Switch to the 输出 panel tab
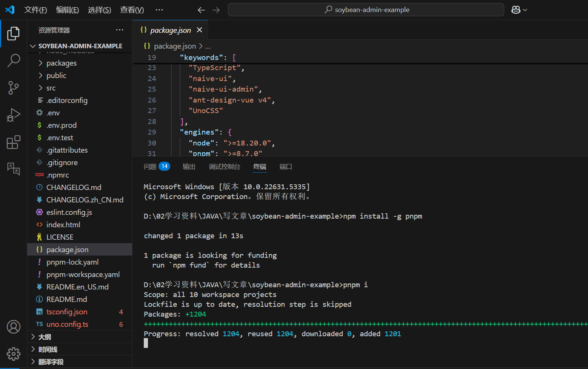The width and height of the screenshot is (588, 369). pos(189,167)
